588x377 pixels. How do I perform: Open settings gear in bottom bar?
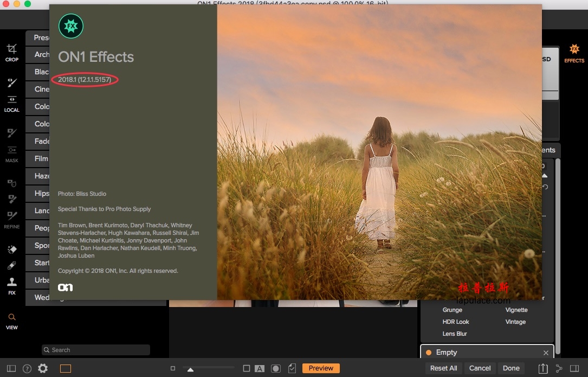coord(43,368)
